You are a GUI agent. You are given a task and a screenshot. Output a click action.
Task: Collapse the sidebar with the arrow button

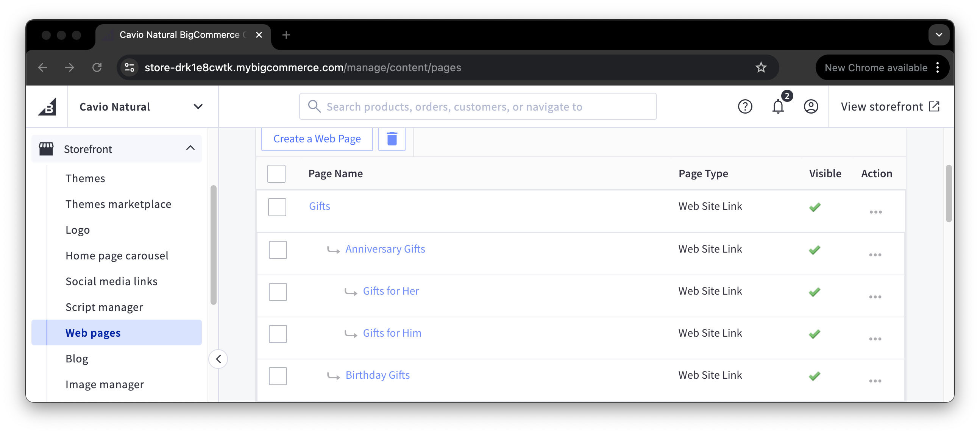click(x=218, y=359)
